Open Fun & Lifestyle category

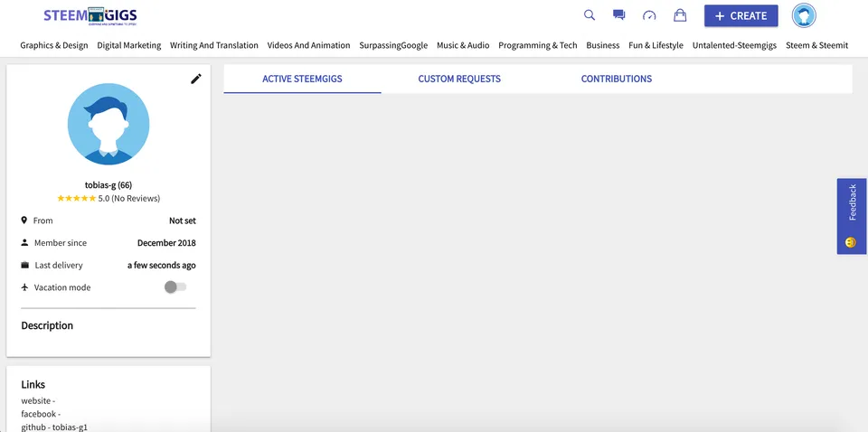tap(656, 45)
